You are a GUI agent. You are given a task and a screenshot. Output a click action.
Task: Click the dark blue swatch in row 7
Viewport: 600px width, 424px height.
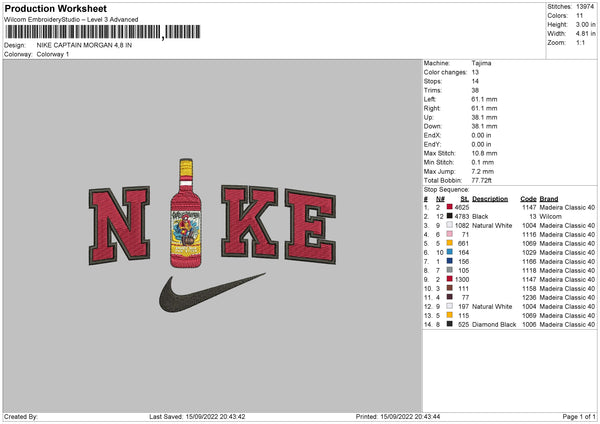point(450,261)
